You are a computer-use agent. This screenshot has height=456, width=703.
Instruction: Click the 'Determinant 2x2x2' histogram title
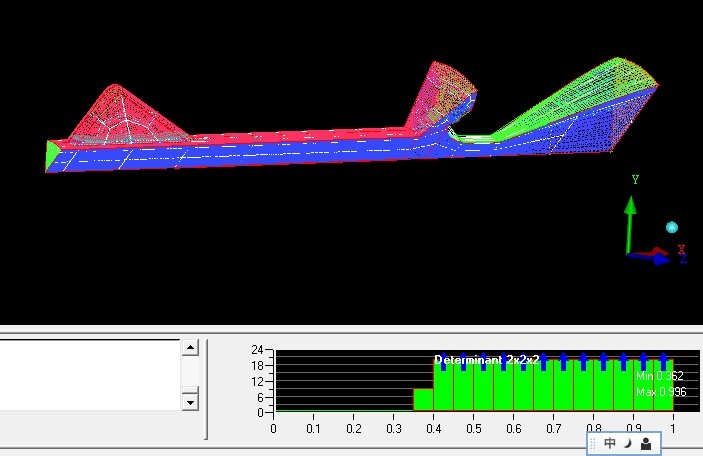[486, 359]
